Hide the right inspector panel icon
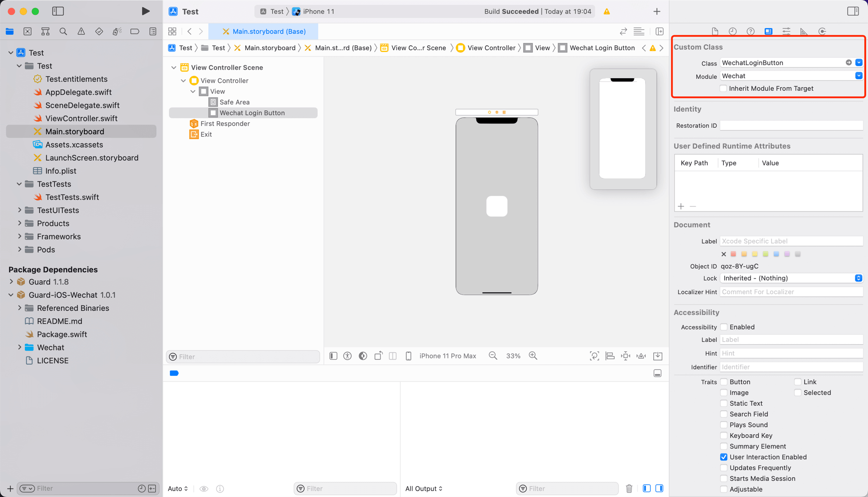This screenshot has height=497, width=868. point(853,11)
